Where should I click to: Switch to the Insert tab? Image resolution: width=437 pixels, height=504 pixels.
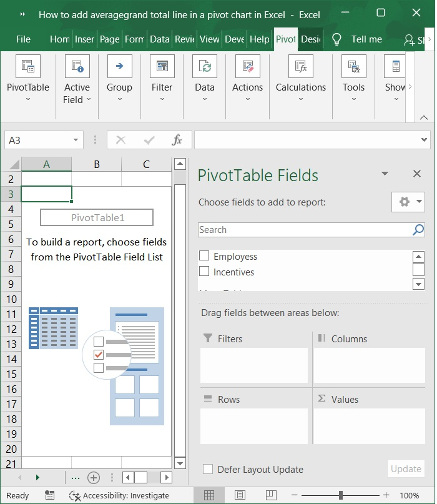(84, 39)
